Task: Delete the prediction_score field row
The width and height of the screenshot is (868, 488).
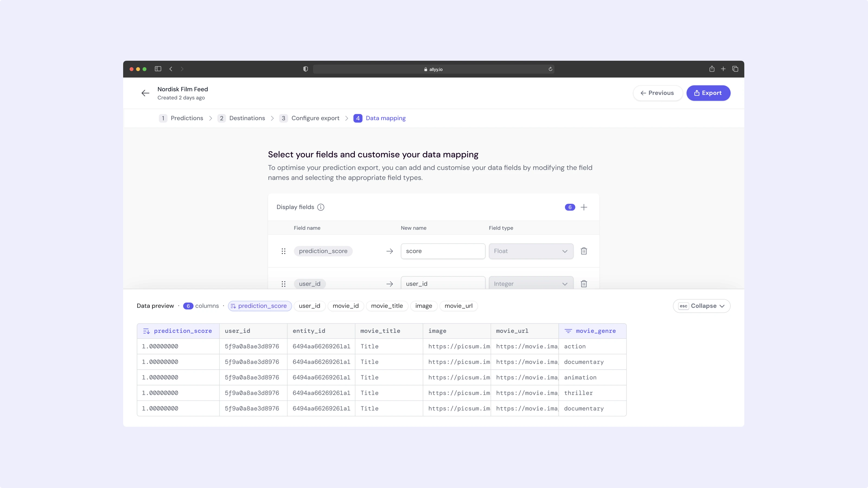Action: pyautogui.click(x=584, y=251)
